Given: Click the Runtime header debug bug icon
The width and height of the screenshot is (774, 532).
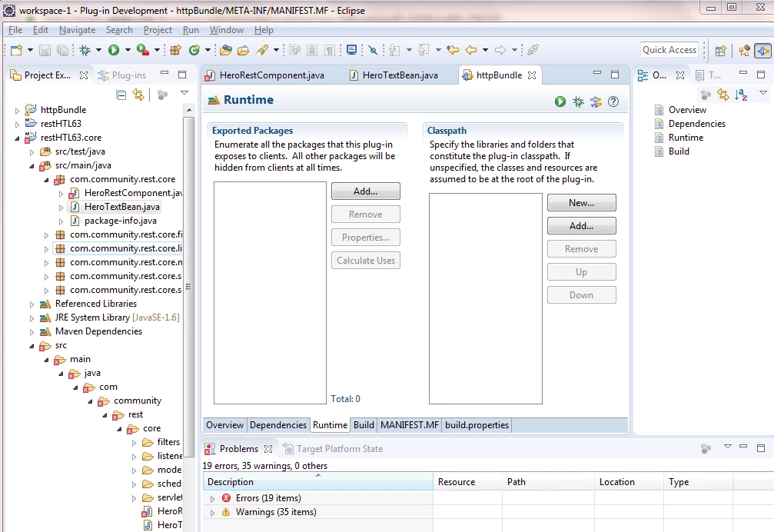Looking at the screenshot, I should tap(578, 101).
